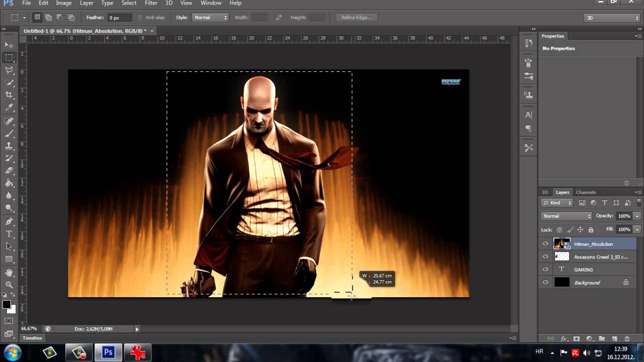Screen dimensions: 644x362
Task: Toggle Lock transparent pixels
Action: [559, 229]
